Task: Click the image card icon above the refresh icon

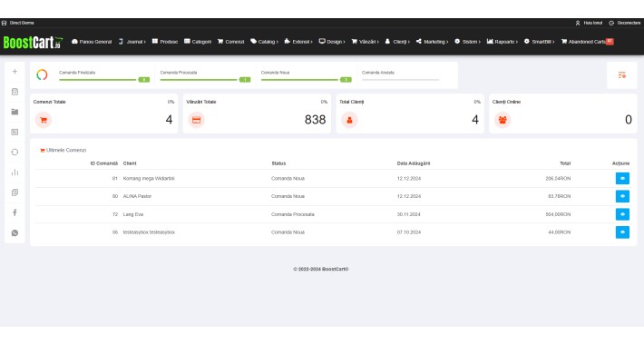Action: pos(15,132)
